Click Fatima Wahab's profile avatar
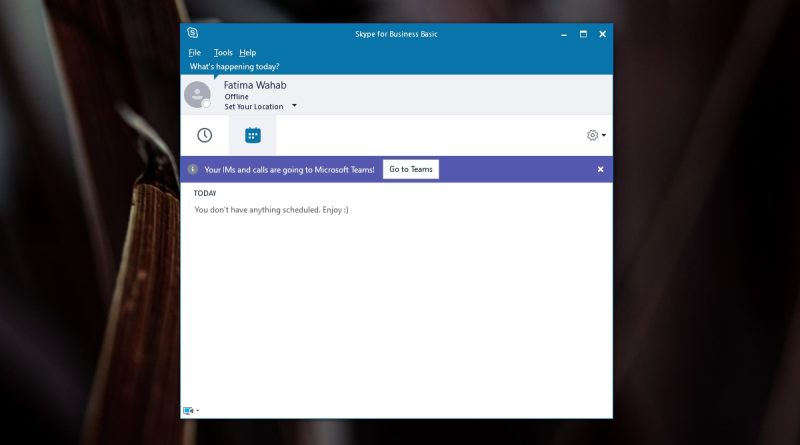The image size is (800, 445). point(197,94)
